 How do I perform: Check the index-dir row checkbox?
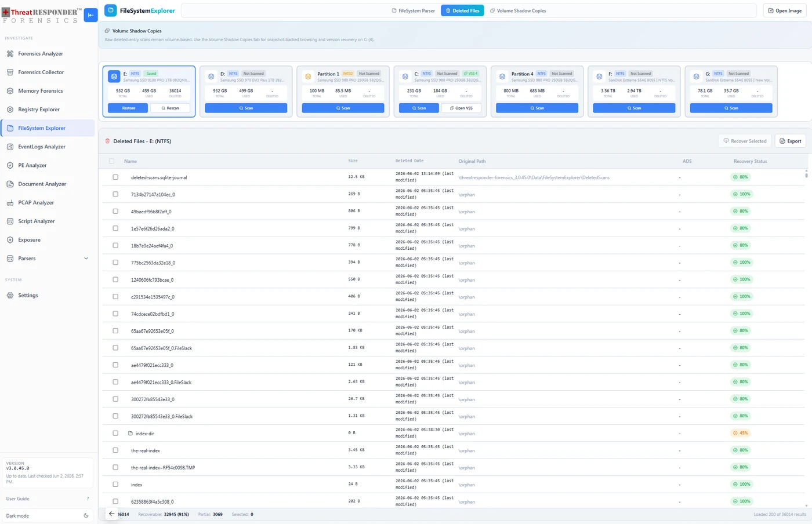coord(115,433)
